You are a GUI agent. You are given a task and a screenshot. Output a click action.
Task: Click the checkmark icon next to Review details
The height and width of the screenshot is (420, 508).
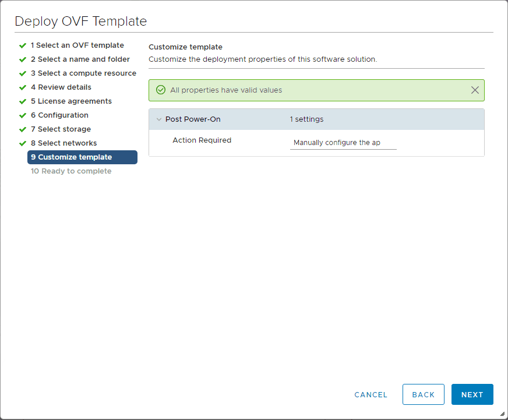pos(23,87)
